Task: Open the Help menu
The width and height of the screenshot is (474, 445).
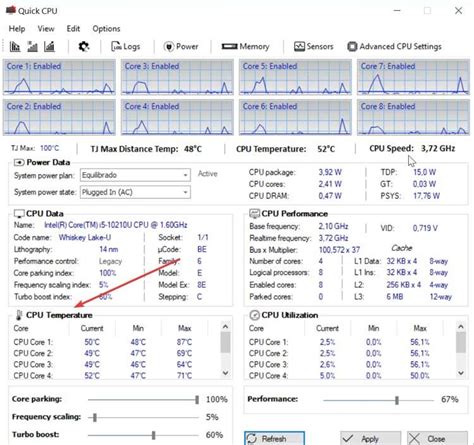Action: (x=17, y=29)
